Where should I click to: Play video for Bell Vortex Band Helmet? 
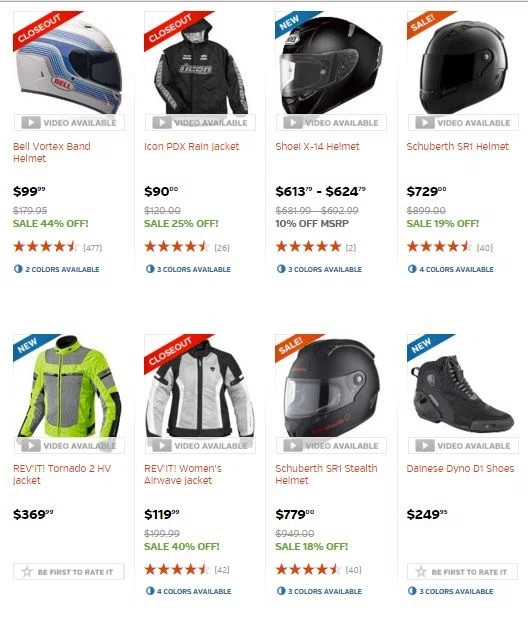point(69,123)
